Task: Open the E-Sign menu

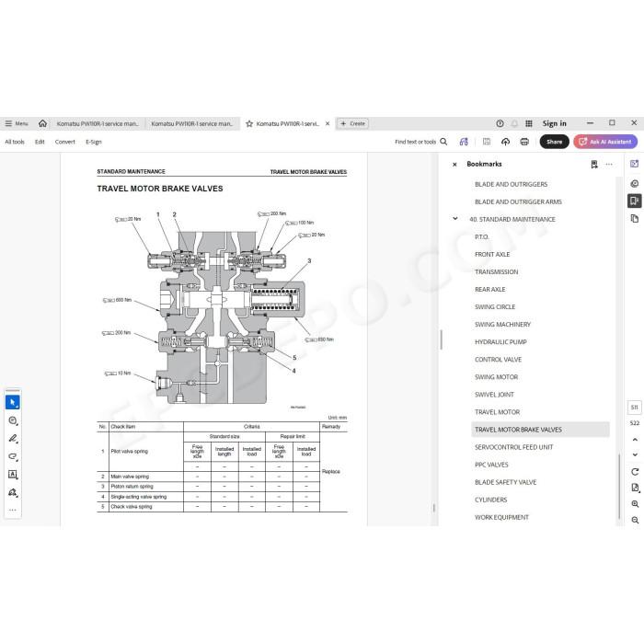Action: pos(94,142)
